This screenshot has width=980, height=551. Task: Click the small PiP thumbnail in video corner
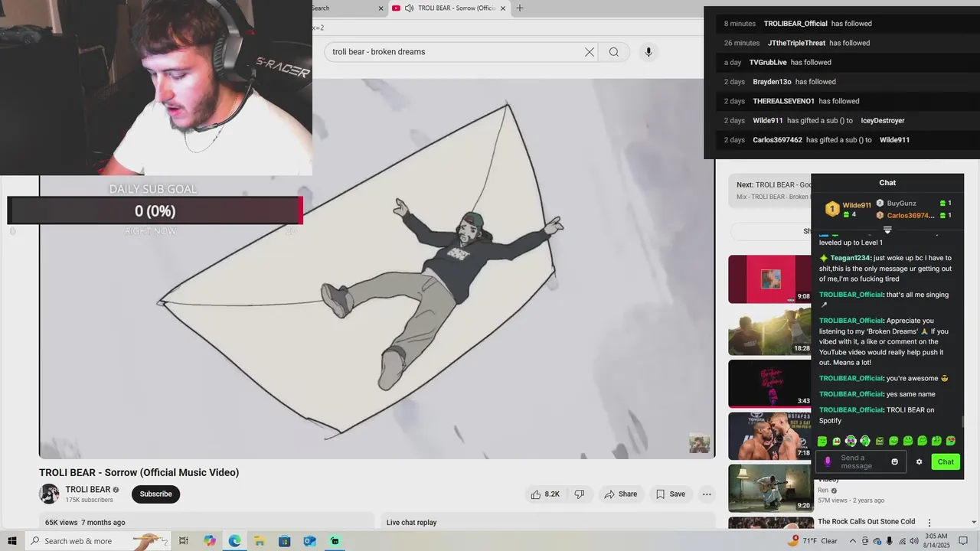click(699, 443)
